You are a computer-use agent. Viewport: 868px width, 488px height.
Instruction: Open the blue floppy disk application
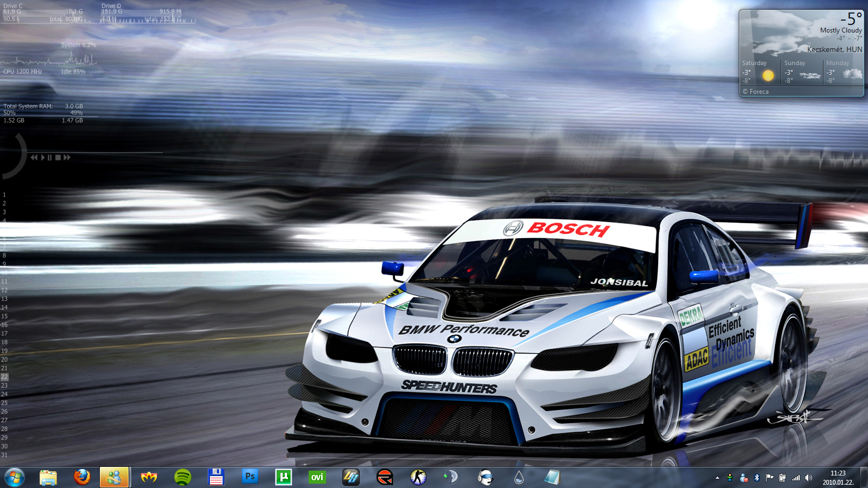point(216,477)
